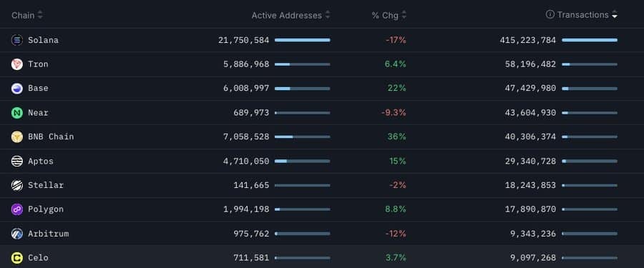Sort table by Chain column arrows
644x268 pixels.
pos(40,15)
